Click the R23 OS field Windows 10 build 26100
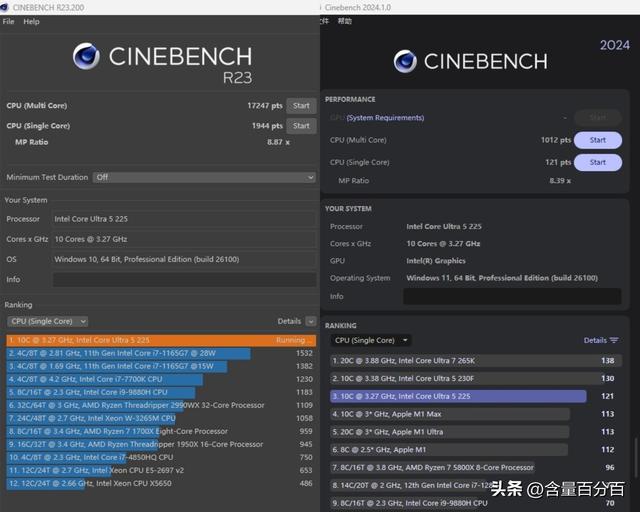This screenshot has width=640, height=512. 184,259
